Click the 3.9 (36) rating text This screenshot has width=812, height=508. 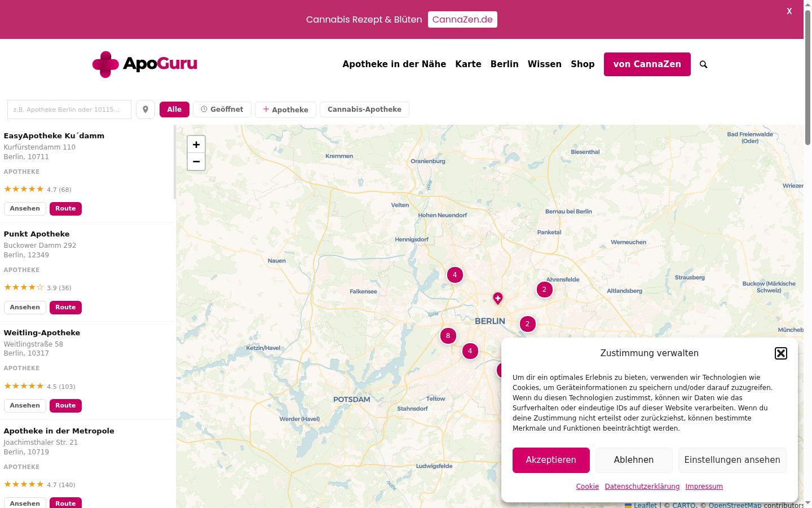(59, 288)
